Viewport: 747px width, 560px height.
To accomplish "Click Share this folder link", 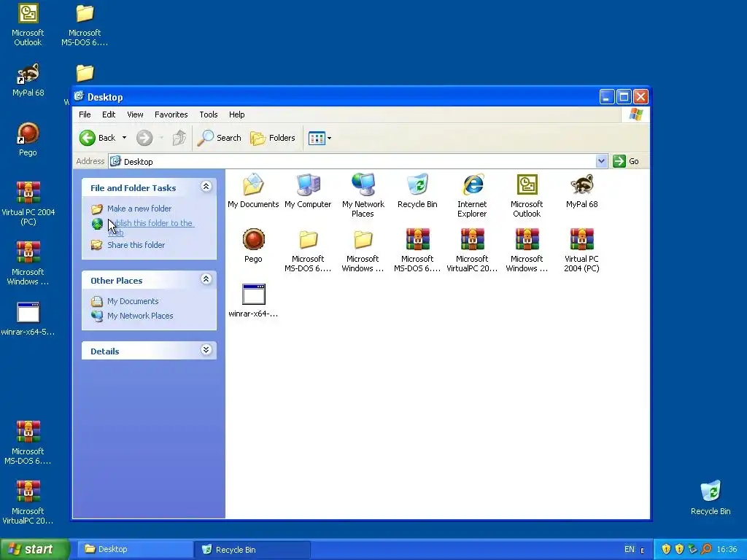I will (136, 245).
